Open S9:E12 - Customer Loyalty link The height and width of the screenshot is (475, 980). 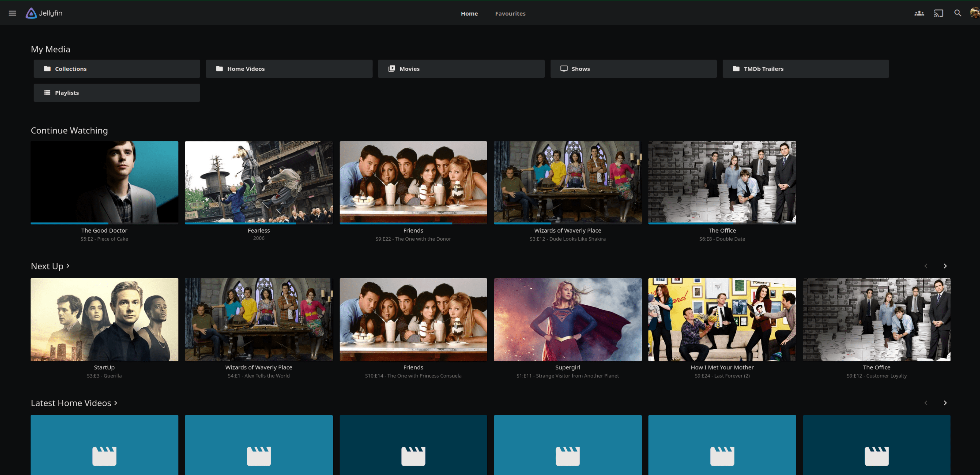click(x=877, y=376)
